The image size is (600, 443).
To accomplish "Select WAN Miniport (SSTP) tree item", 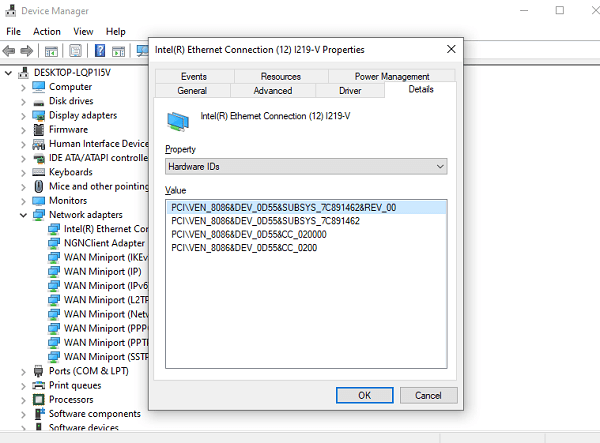I will (106, 357).
